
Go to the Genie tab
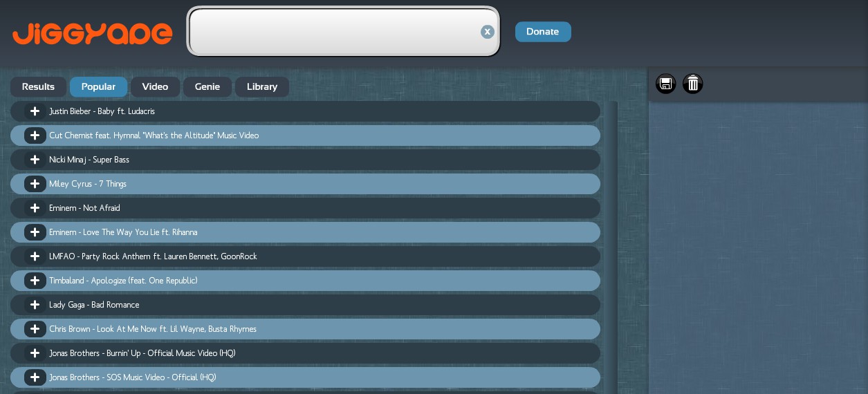coord(207,87)
